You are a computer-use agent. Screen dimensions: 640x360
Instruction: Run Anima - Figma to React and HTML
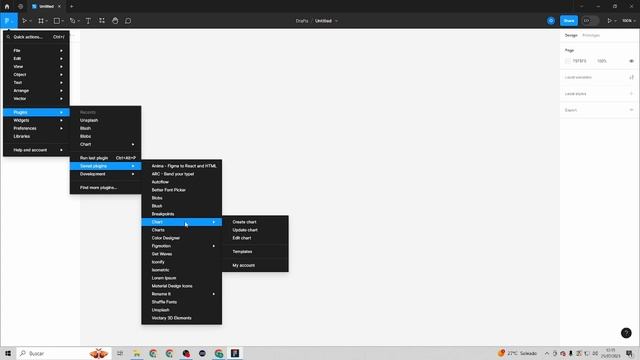pyautogui.click(x=182, y=166)
